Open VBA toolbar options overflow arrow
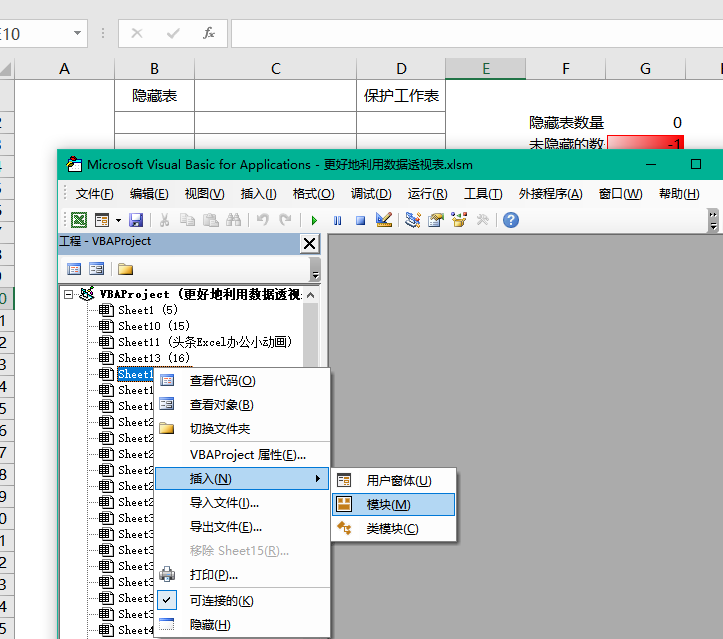The width and height of the screenshot is (723, 639). click(x=713, y=220)
